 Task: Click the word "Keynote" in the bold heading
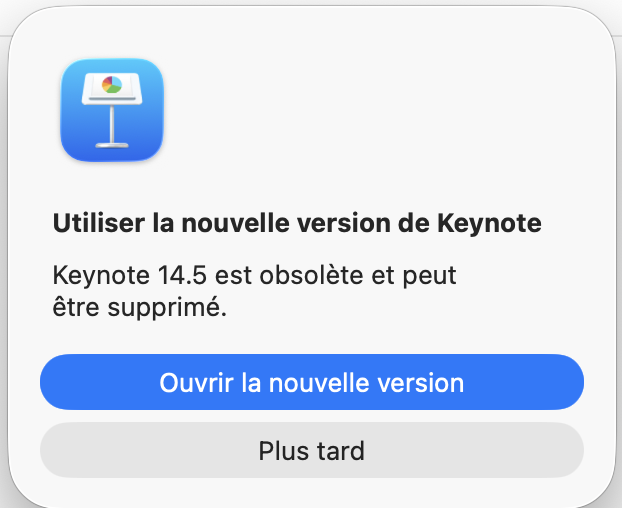(490, 223)
